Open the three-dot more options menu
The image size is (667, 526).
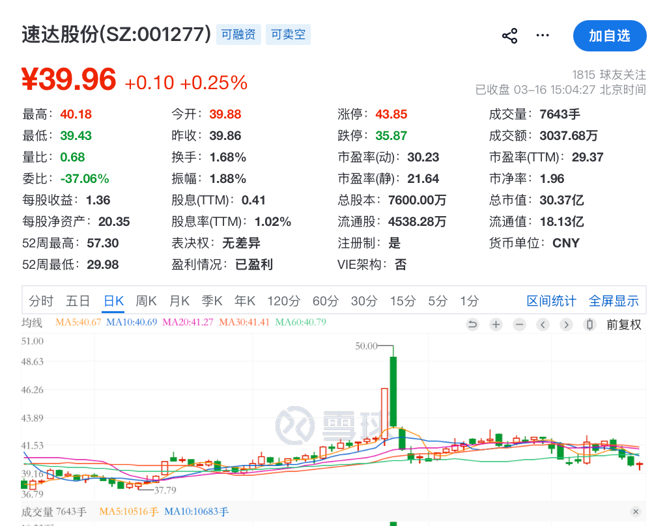pyautogui.click(x=543, y=35)
